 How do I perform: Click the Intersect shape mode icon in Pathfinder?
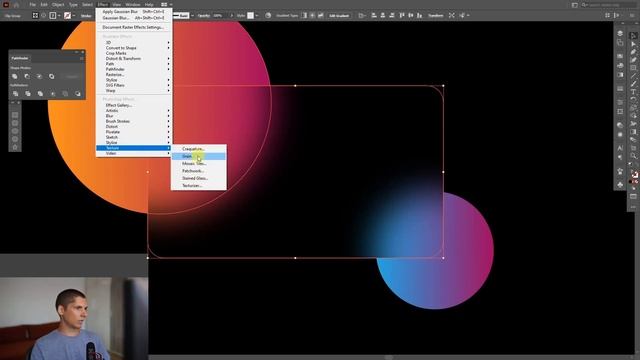pyautogui.click(x=39, y=76)
